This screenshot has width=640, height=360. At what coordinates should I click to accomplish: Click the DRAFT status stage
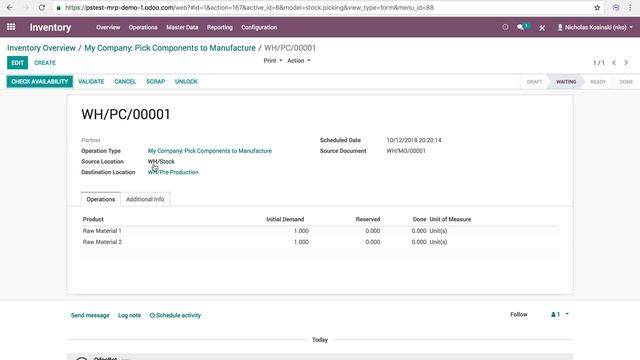[x=534, y=82]
